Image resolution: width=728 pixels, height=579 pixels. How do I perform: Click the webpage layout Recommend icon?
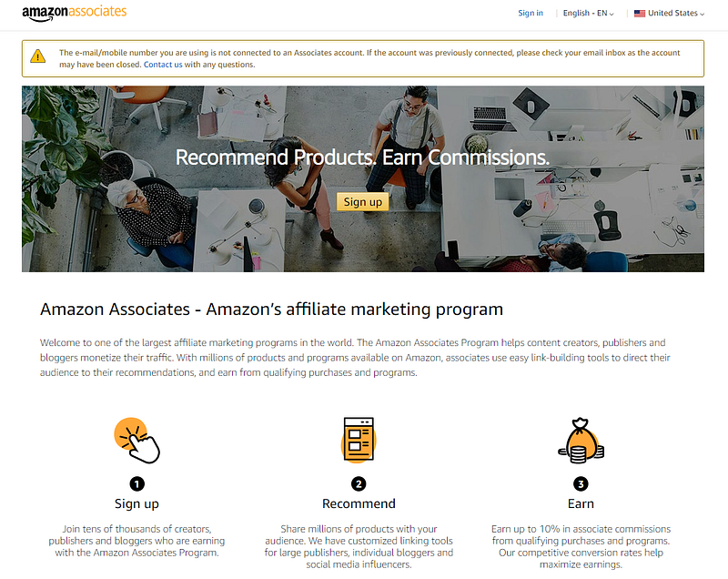pyautogui.click(x=359, y=440)
